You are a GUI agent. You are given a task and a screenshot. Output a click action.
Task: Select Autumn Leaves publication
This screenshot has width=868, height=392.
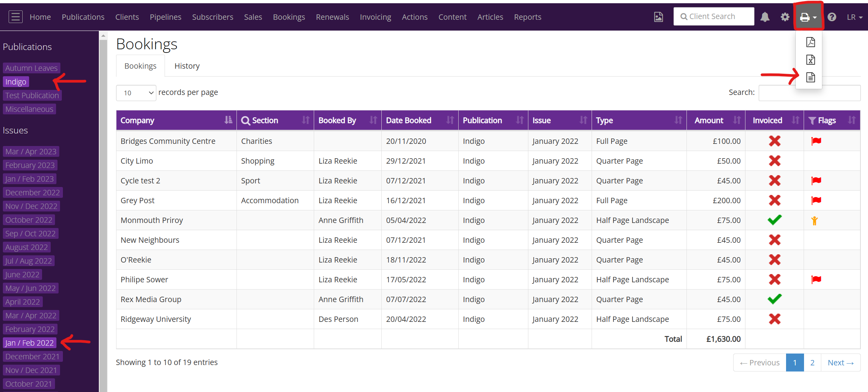(x=31, y=68)
